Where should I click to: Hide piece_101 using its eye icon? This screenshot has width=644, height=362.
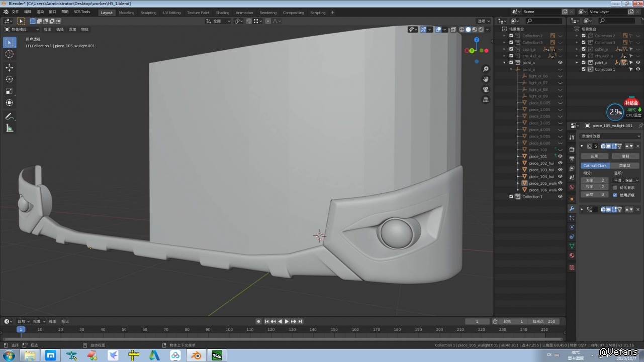pos(560,157)
